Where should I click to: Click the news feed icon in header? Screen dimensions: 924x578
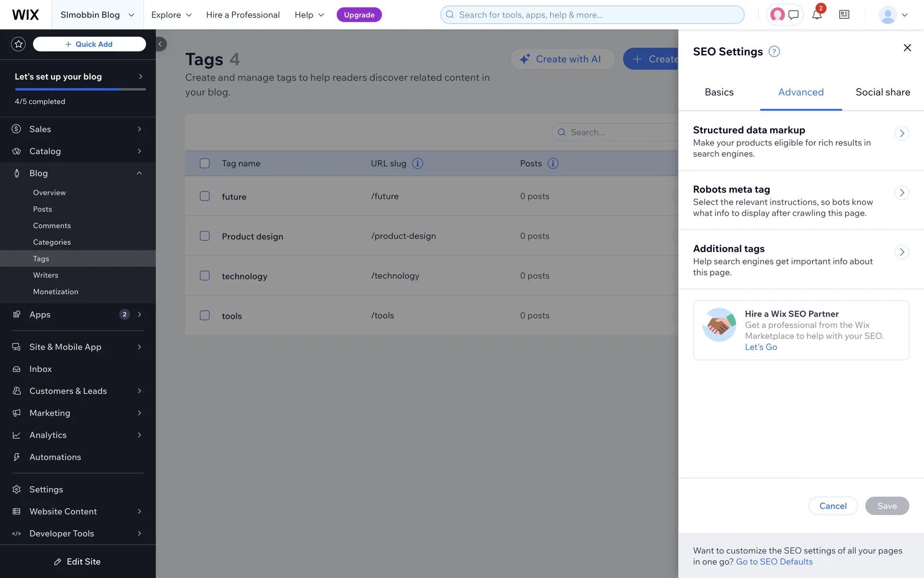point(844,15)
